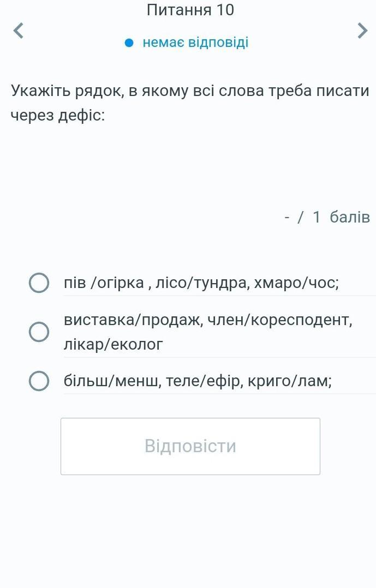Go to the next question arrow
The width and height of the screenshot is (376, 588).
coord(362,31)
